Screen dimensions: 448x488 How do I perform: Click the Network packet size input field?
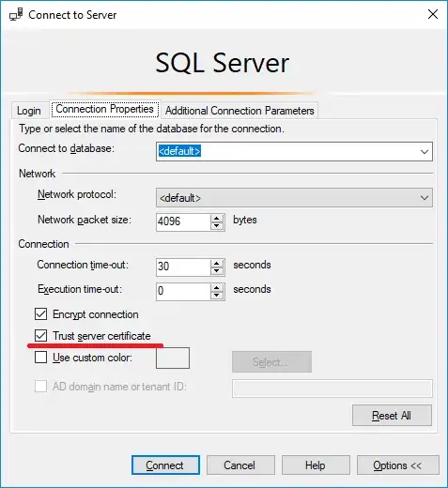click(x=183, y=222)
